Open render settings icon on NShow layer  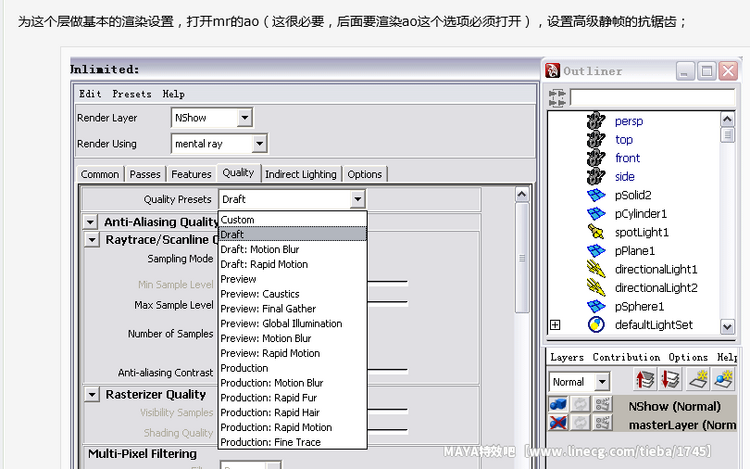coord(603,404)
